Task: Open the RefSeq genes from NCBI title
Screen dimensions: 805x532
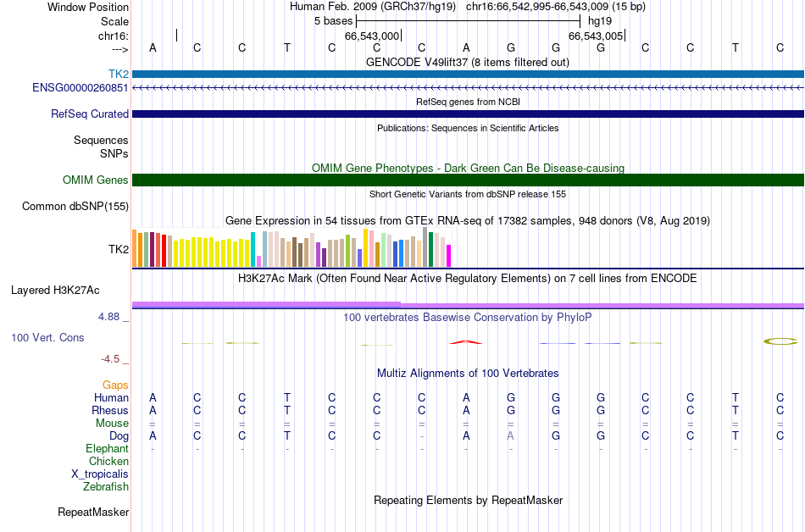Action: tap(468, 102)
